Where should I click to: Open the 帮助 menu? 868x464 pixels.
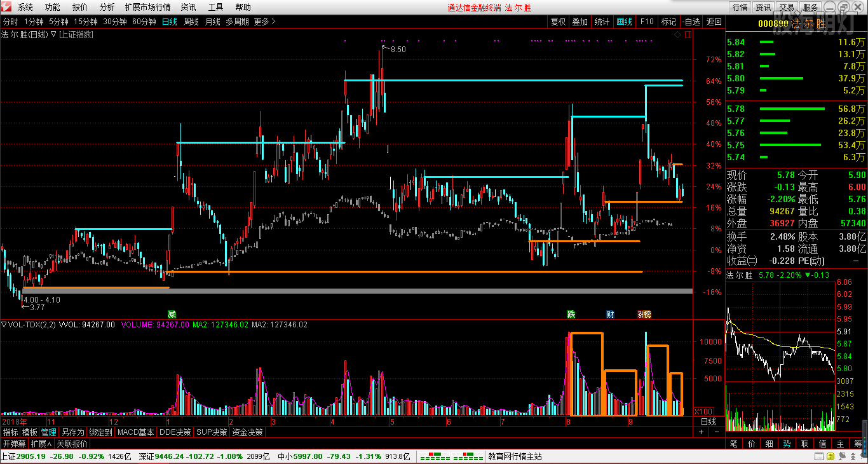[243, 7]
